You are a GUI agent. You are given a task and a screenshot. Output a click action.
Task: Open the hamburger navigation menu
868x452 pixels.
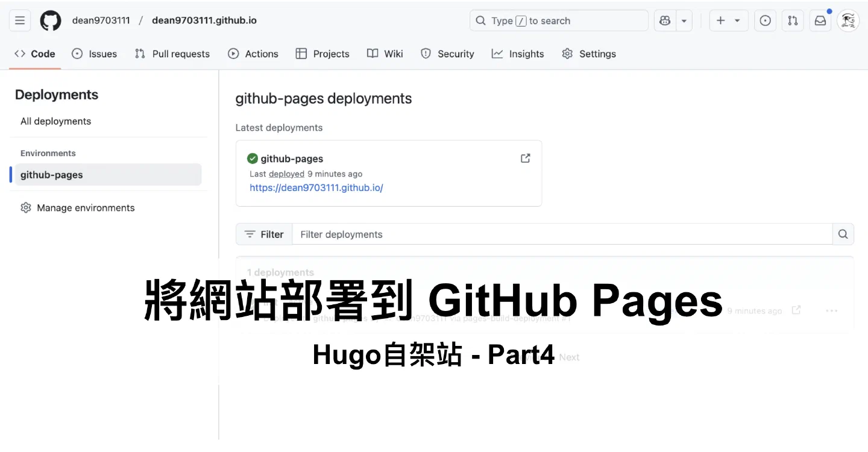click(x=20, y=20)
